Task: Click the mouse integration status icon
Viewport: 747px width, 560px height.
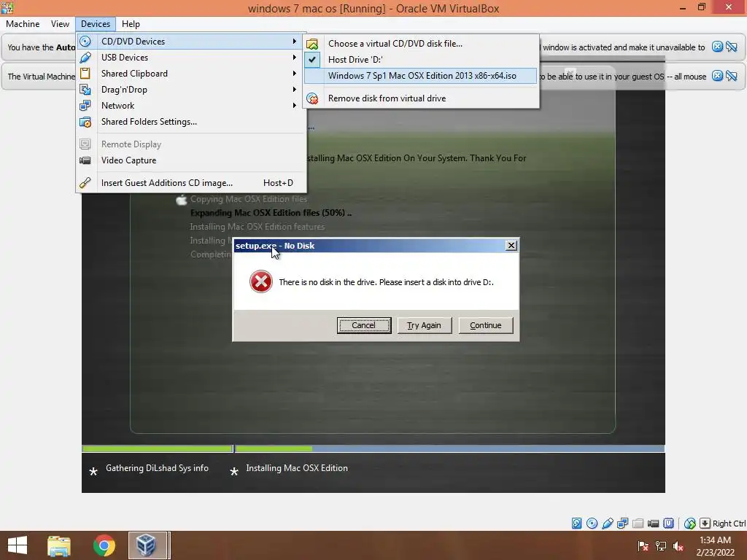Action: pos(690,524)
